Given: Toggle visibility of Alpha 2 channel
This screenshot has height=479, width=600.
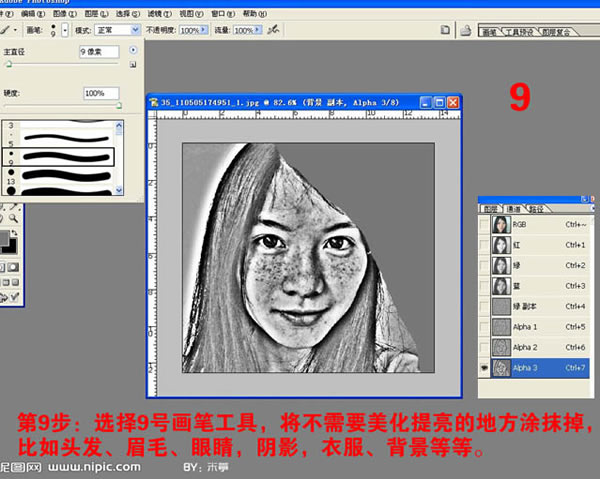Looking at the screenshot, I should click(484, 347).
